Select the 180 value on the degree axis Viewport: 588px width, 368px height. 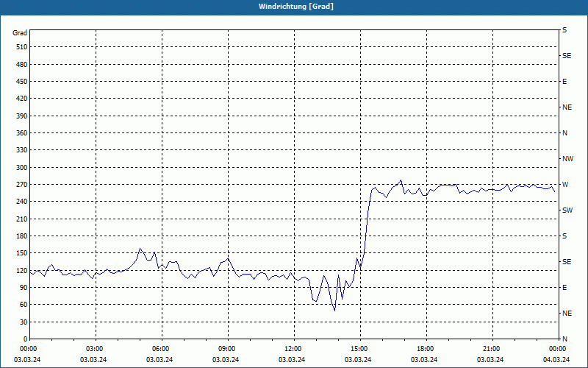(x=22, y=236)
